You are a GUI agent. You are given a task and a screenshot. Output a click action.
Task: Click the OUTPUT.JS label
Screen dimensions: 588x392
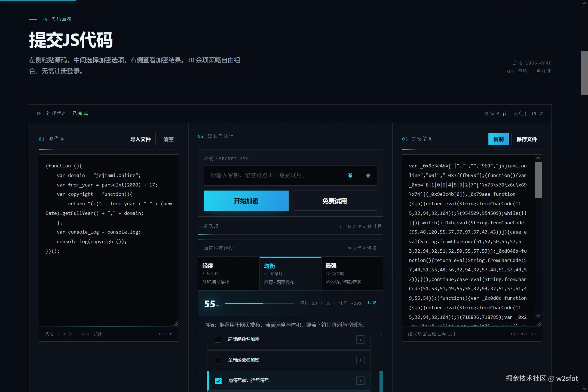point(523,334)
